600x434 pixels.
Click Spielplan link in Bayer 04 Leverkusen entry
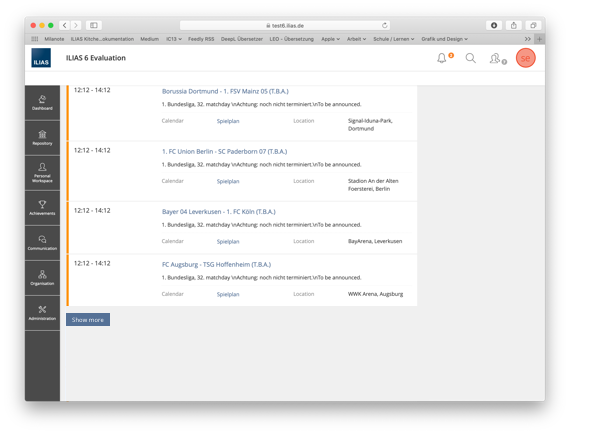coord(228,241)
